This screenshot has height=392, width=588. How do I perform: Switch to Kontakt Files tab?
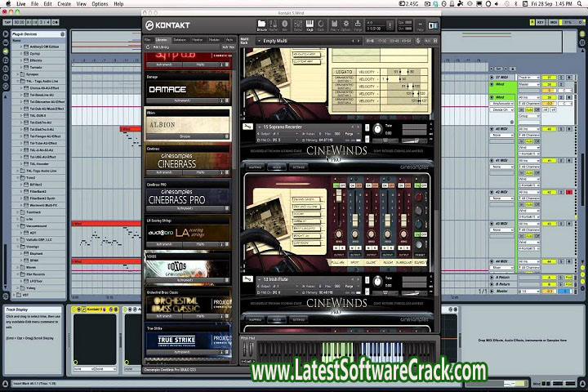tap(148, 39)
